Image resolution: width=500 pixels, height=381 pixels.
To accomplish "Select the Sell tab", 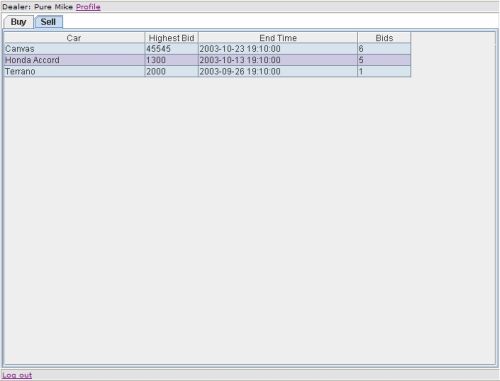I will coord(48,22).
